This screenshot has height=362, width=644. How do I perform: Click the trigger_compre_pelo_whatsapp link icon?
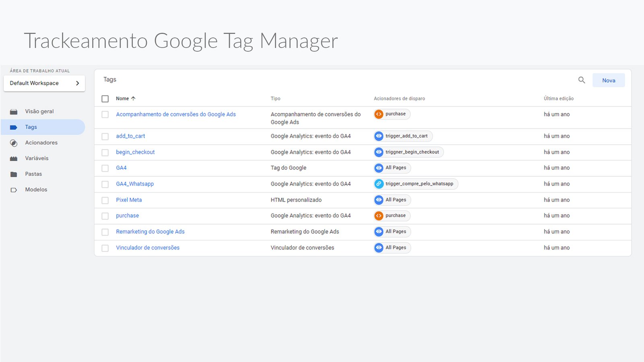[x=379, y=184]
